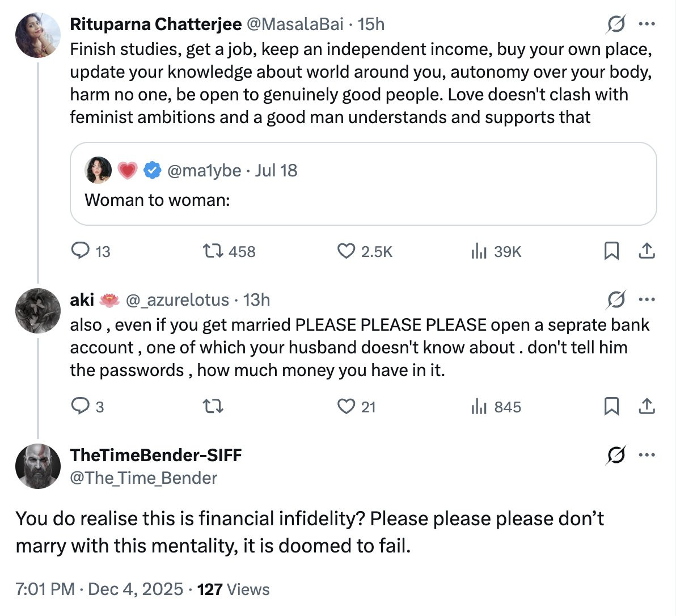Viewport: 676px width, 616px height.
Task: Open the quoted @ma1ybe post
Action: tap(363, 184)
